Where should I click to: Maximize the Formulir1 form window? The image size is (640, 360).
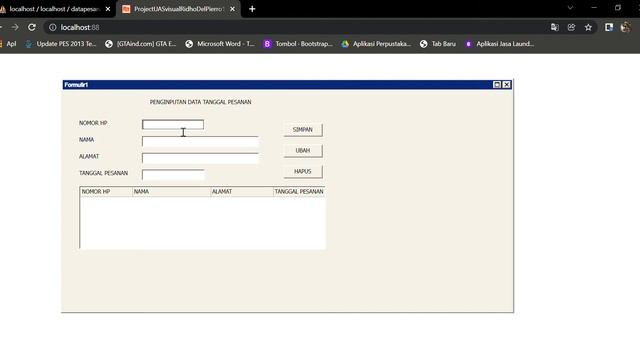pos(497,84)
